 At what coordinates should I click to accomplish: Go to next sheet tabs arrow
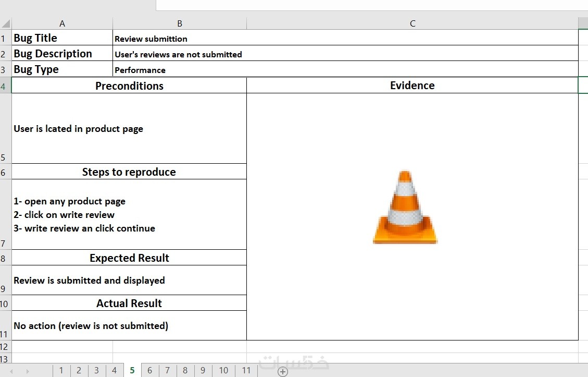[x=28, y=371]
